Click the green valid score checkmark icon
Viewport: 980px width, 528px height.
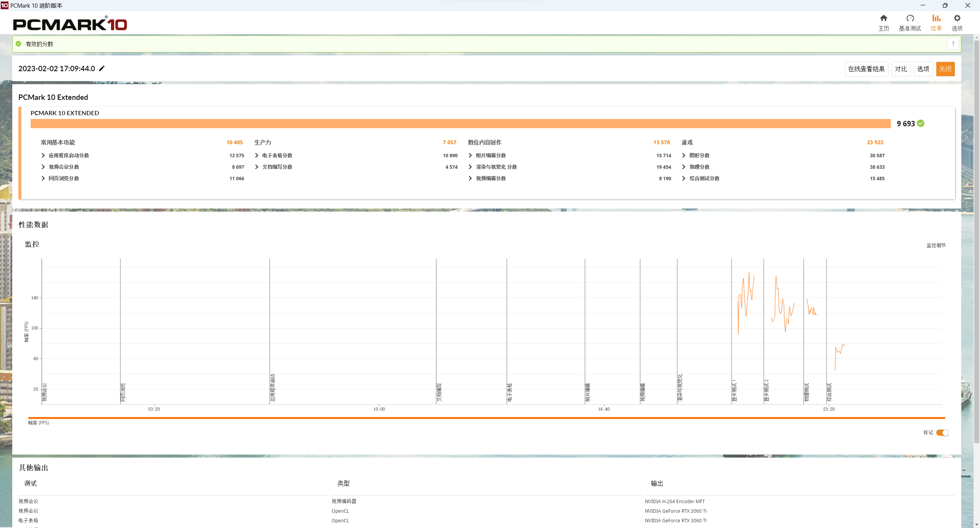(x=18, y=44)
